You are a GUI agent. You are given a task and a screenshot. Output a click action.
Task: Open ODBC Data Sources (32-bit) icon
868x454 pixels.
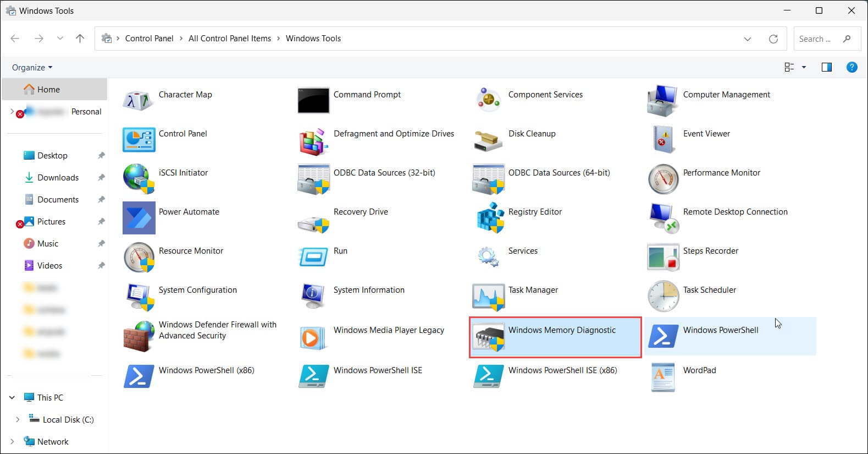[x=313, y=179]
